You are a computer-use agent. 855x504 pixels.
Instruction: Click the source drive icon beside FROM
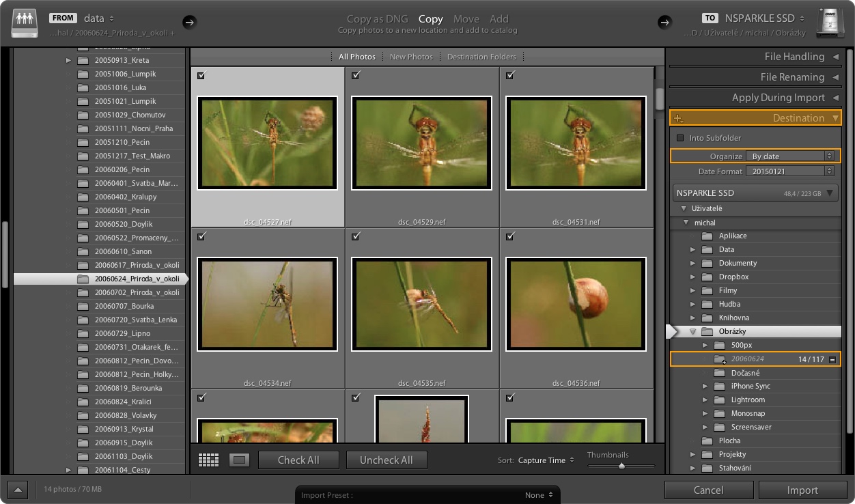pos(25,23)
